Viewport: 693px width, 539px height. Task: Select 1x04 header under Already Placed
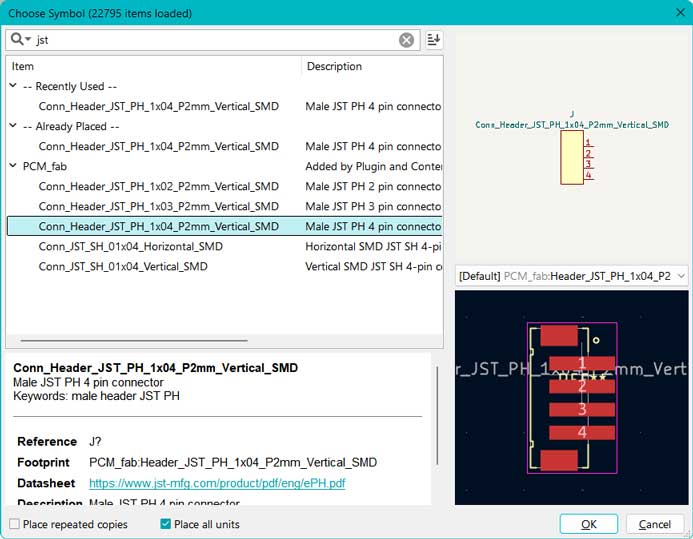tap(225, 146)
